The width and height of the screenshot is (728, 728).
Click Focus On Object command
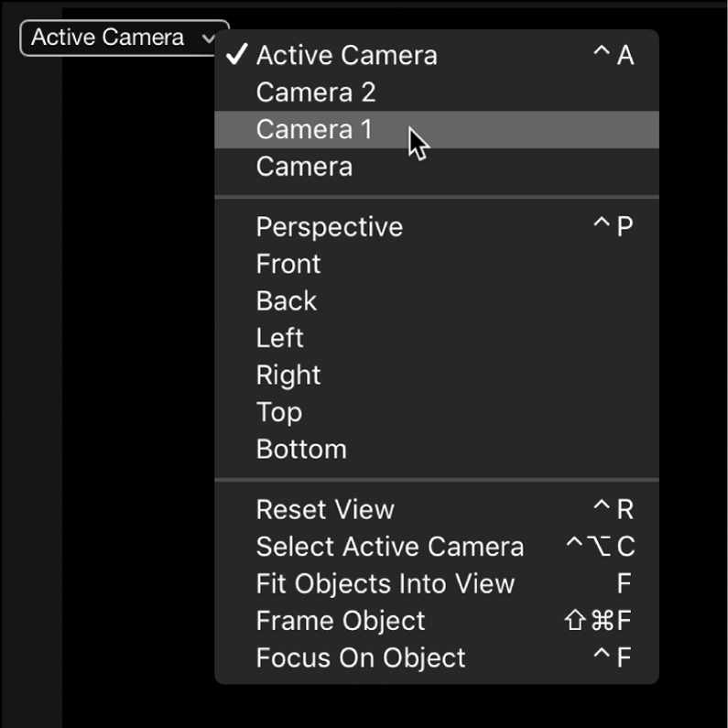361,657
